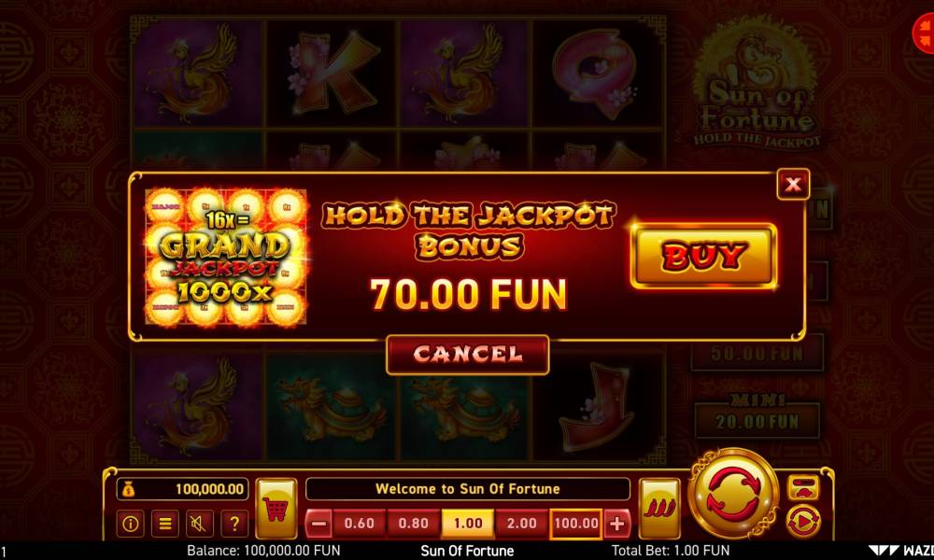Toggle the turtle speed mode button

point(803,487)
